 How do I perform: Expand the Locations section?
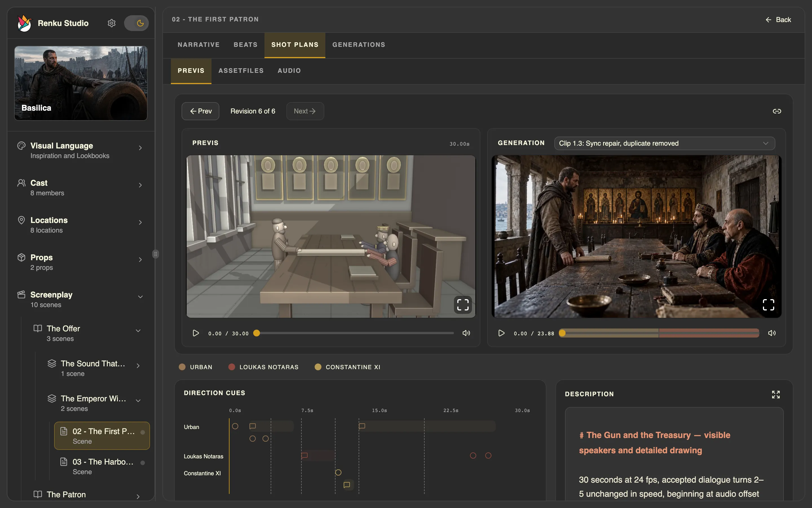coord(140,222)
